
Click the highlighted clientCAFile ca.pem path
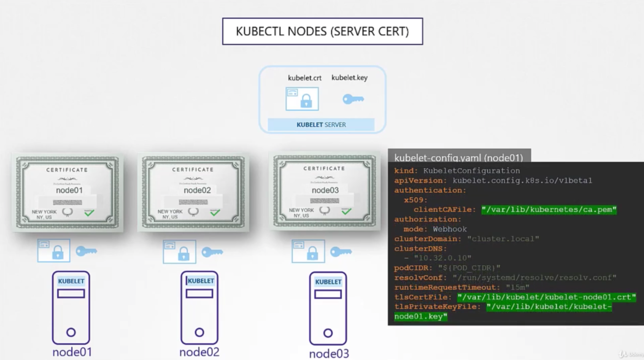(x=549, y=210)
